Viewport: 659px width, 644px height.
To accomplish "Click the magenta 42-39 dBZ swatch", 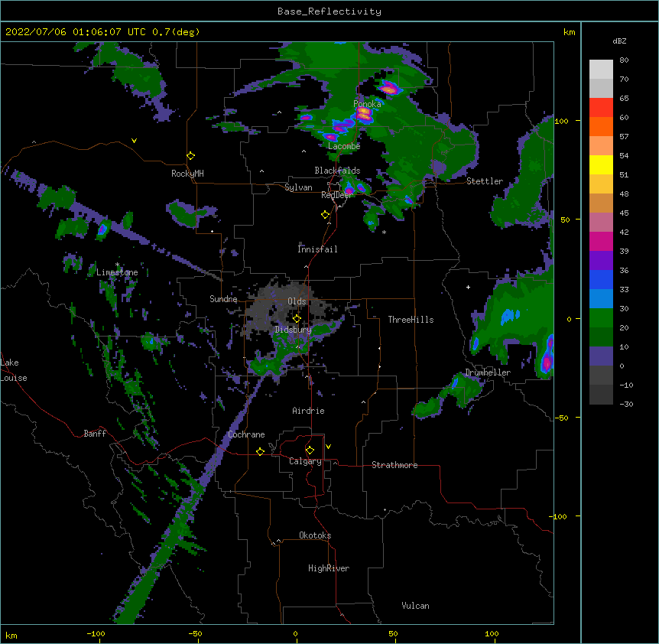I will [x=601, y=241].
